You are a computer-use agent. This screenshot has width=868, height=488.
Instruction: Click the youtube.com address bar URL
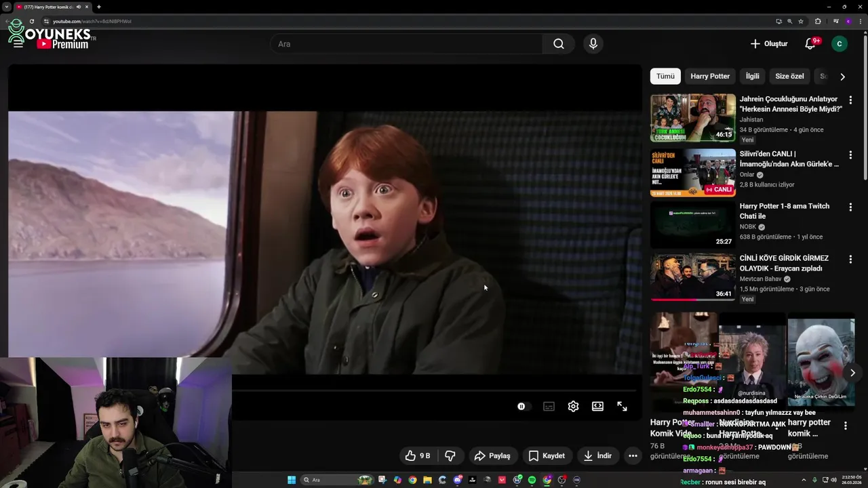pyautogui.click(x=92, y=21)
